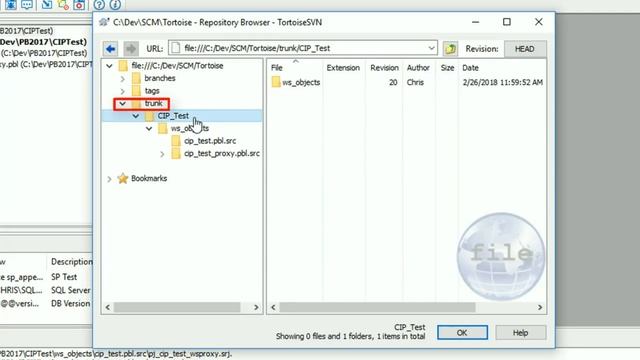Click file list scrollbar left arrow
Viewport: 640px width, 360px height.
tap(273, 307)
